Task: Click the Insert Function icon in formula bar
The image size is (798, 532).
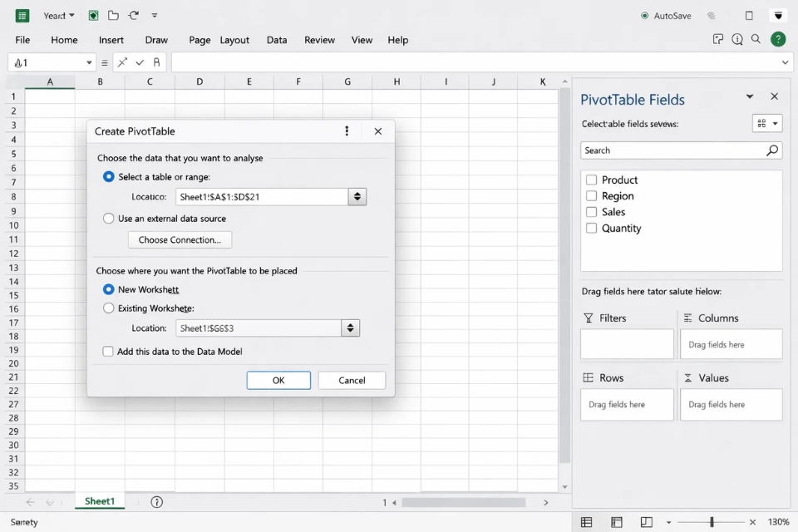Action: tap(156, 62)
